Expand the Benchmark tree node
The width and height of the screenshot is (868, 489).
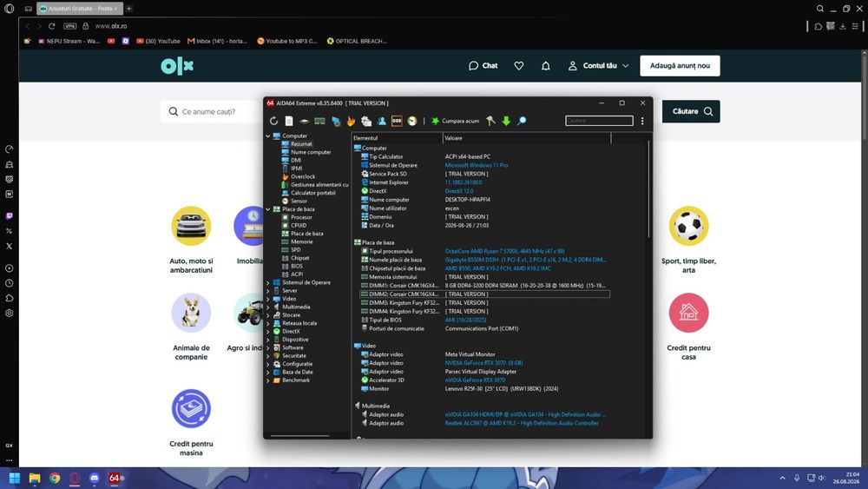tap(268, 380)
